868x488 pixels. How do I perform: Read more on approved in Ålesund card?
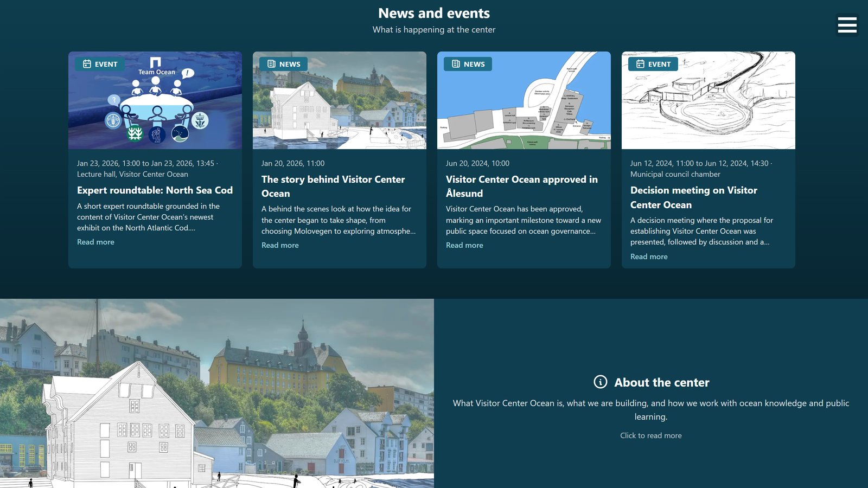click(x=464, y=245)
